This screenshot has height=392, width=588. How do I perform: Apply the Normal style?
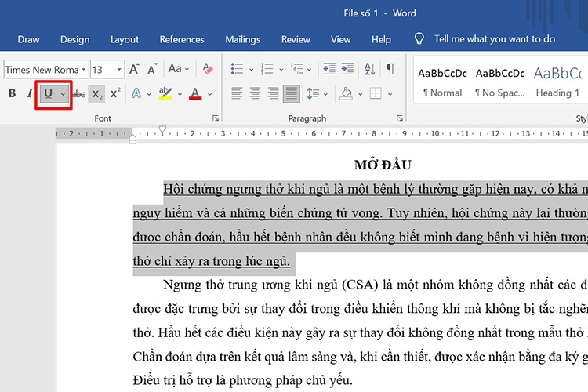(x=442, y=82)
